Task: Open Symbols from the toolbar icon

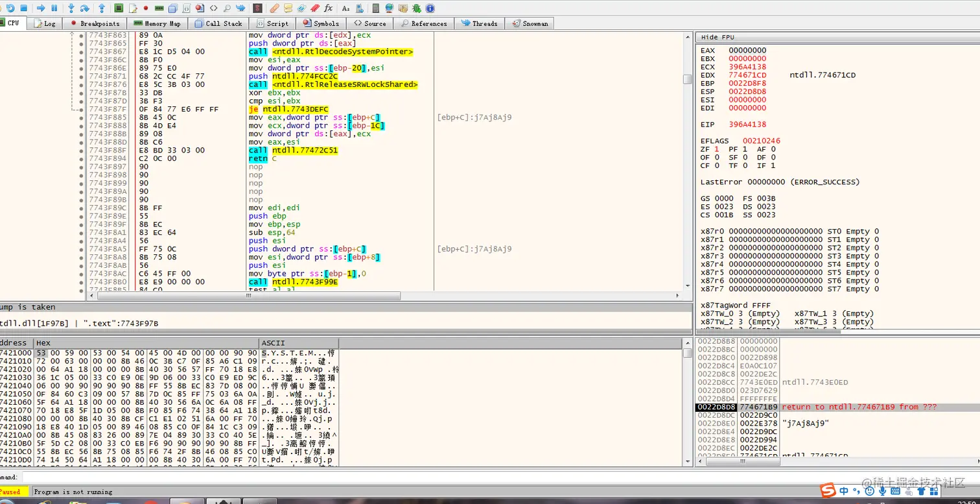Action: (200, 8)
